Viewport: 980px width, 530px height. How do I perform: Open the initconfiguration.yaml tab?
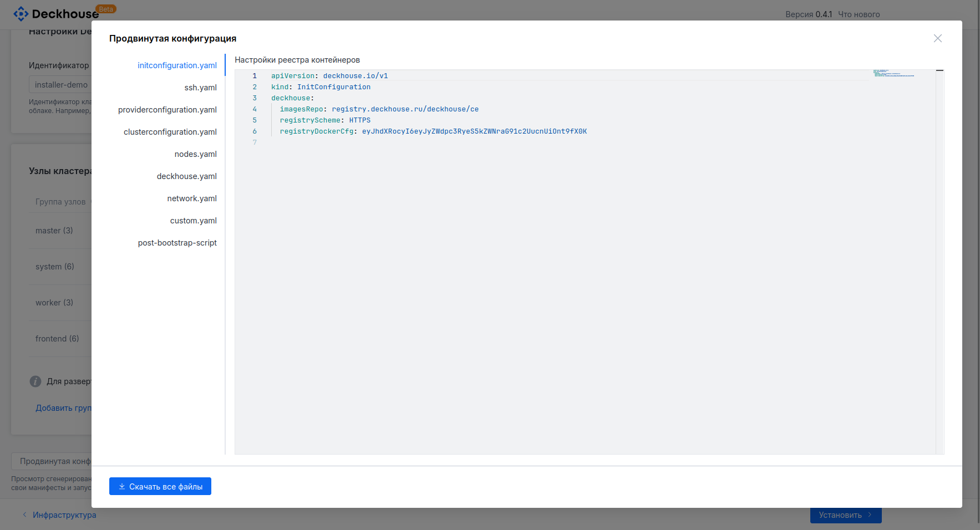[x=177, y=65]
